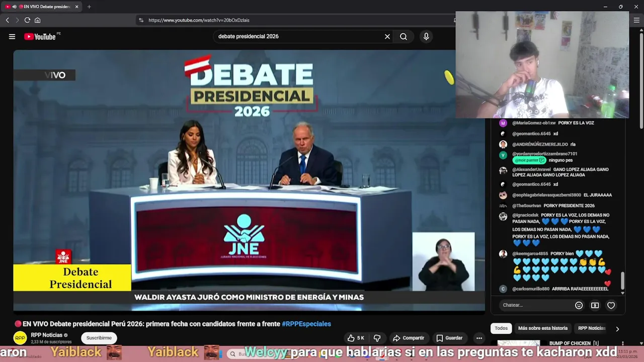Open @AlexanderUnravel chat author name
Image resolution: width=644 pixels, height=362 pixels.
[531, 169]
